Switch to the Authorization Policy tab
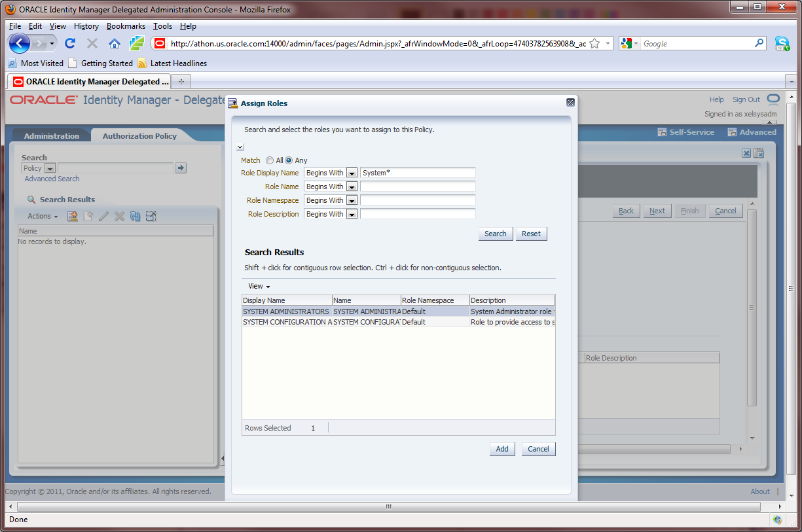 [139, 136]
